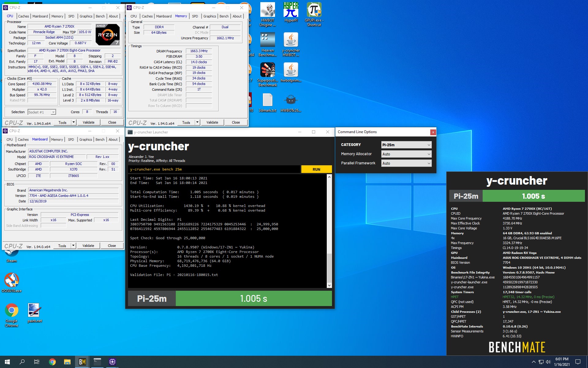Launch paint.net desktop shortcut
The height and width of the screenshot is (368, 588).
[x=35, y=313]
